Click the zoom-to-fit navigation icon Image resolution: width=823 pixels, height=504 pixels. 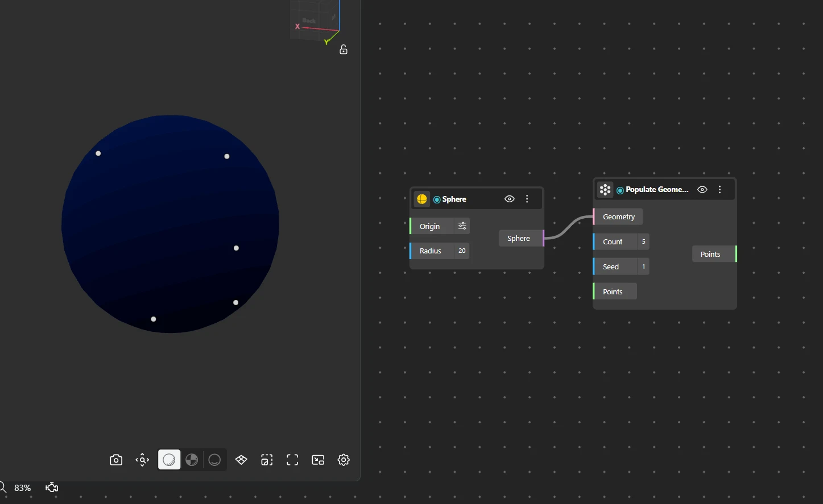pos(142,460)
